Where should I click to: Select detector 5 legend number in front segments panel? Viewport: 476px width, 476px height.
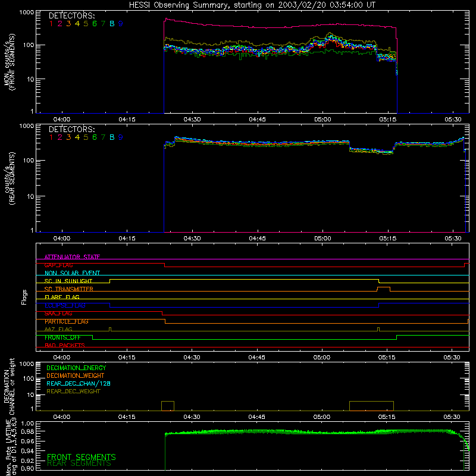[x=86, y=24]
